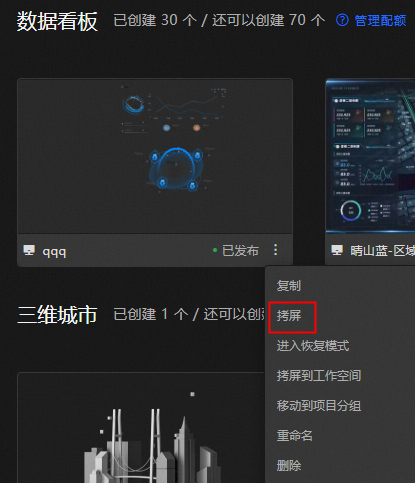Click the 晴山蓝-区域 dashboard title

point(382,250)
